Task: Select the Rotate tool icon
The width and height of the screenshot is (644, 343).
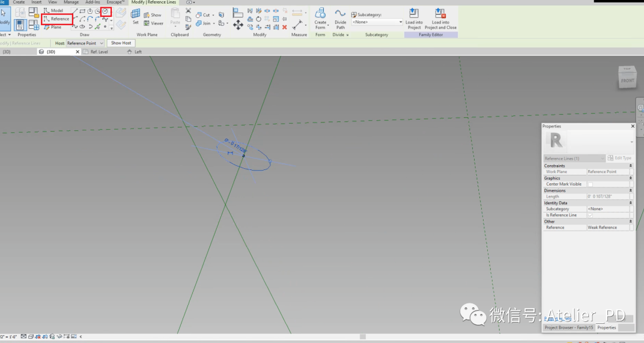Action: click(258, 19)
